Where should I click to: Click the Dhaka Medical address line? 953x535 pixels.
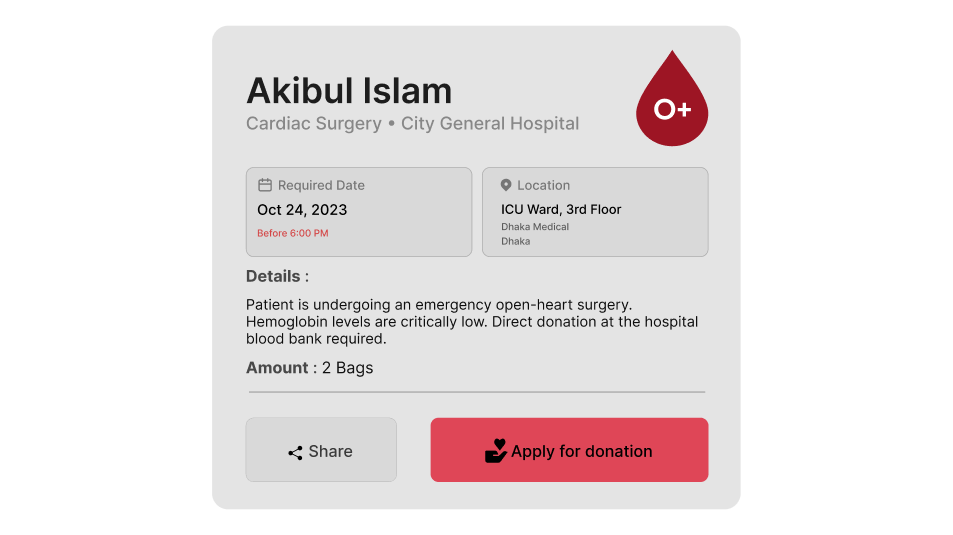click(535, 227)
